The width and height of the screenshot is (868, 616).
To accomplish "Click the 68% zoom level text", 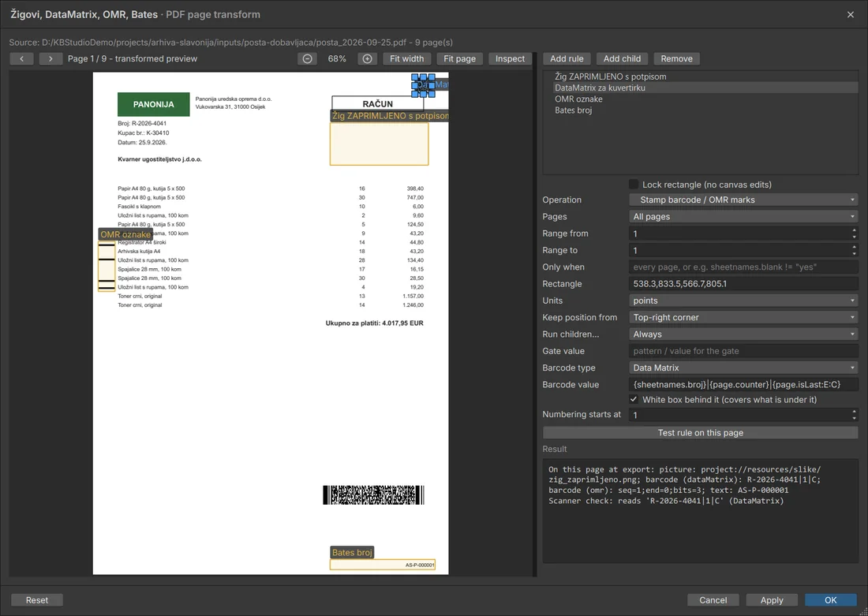I will tap(337, 58).
